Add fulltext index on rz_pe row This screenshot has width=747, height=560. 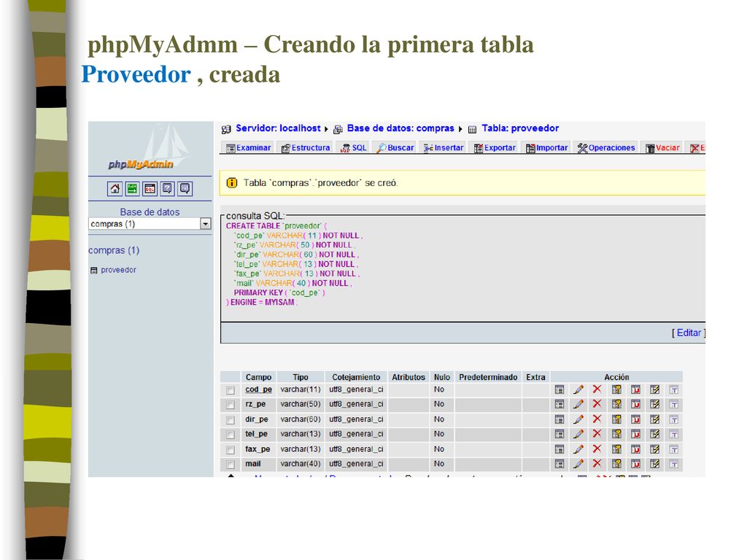coord(673,404)
